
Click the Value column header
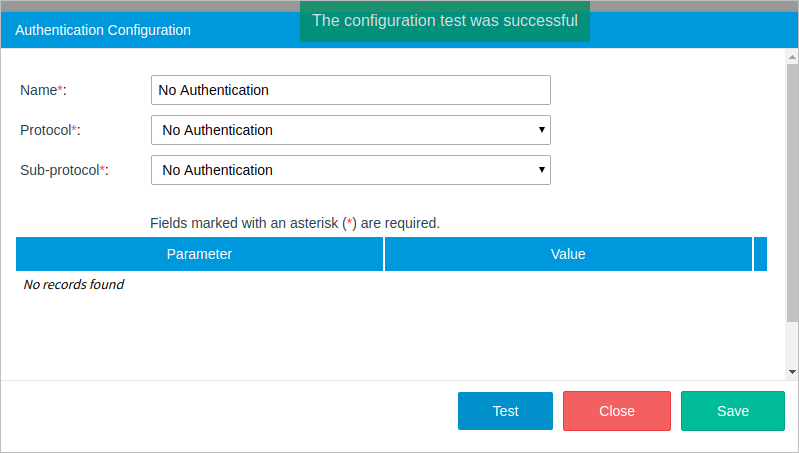pyautogui.click(x=568, y=254)
